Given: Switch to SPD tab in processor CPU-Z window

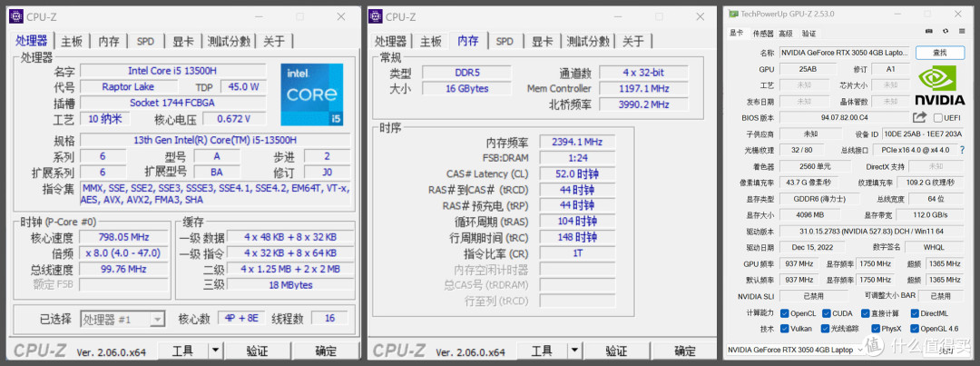Looking at the screenshot, I should click(145, 41).
